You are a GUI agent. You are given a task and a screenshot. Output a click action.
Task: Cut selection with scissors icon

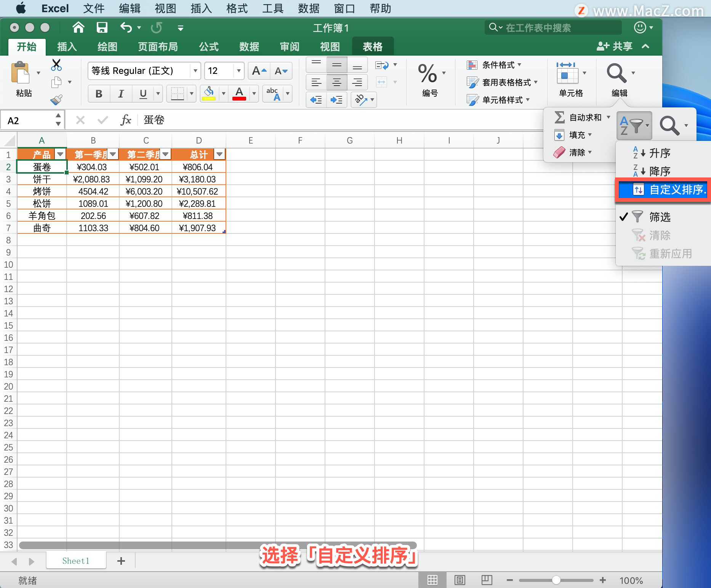pos(56,65)
